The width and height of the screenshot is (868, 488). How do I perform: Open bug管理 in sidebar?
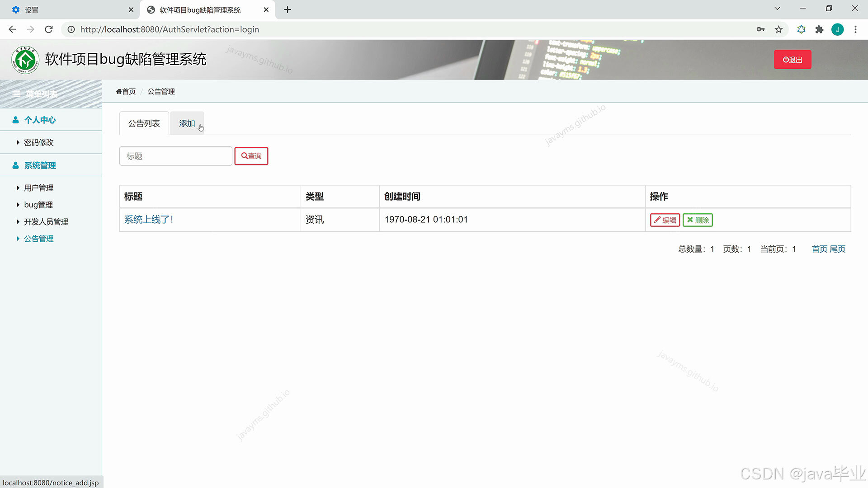[x=38, y=205]
